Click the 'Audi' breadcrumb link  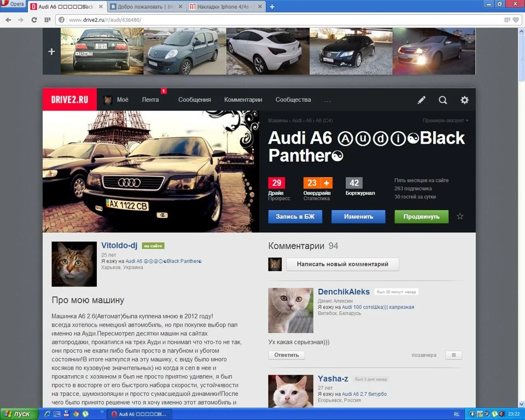296,120
